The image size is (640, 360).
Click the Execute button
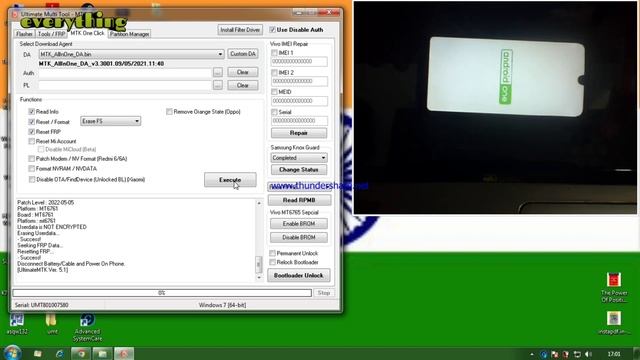230,180
